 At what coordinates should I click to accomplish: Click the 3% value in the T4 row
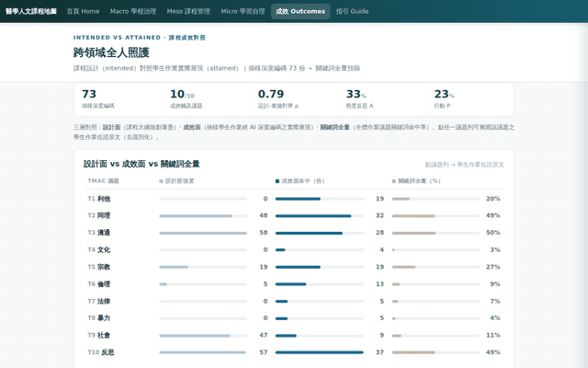click(495, 249)
